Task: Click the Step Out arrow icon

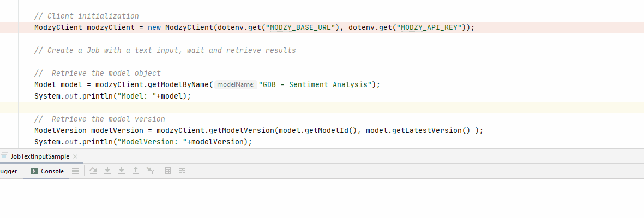Action: [136, 171]
